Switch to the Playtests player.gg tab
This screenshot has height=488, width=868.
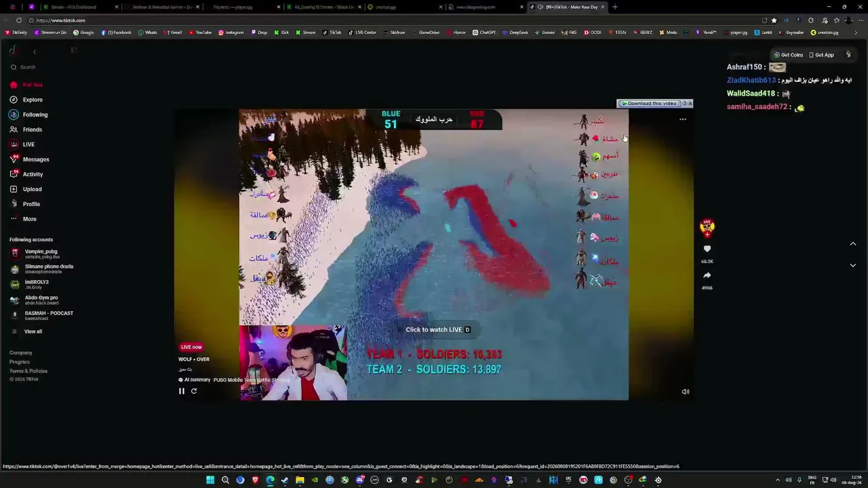[x=242, y=7]
